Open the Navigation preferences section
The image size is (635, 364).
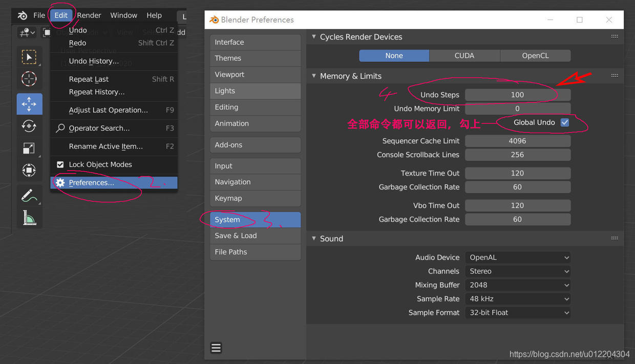click(256, 182)
